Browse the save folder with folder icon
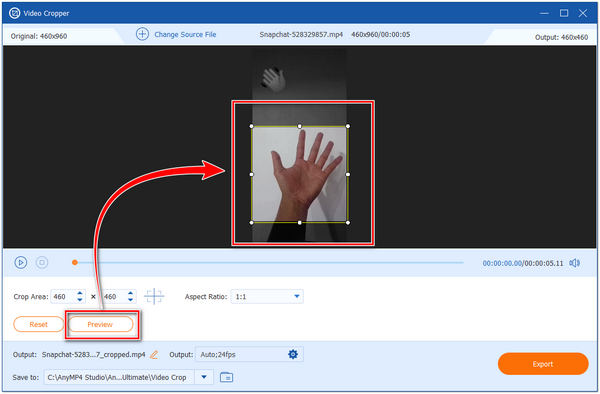 coord(227,377)
